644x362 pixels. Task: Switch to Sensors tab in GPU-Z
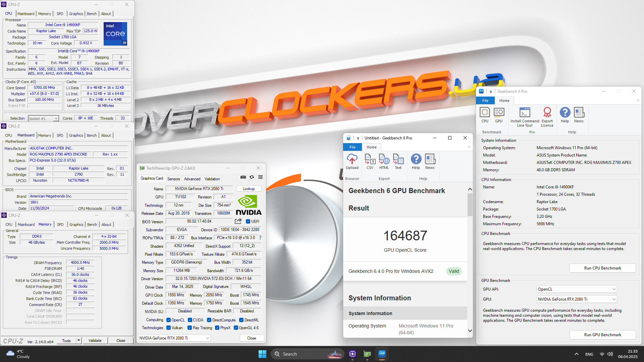tap(174, 179)
